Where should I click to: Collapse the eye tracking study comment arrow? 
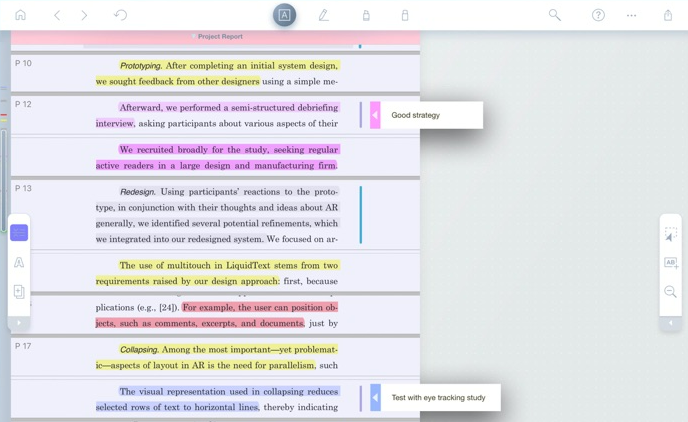point(375,397)
